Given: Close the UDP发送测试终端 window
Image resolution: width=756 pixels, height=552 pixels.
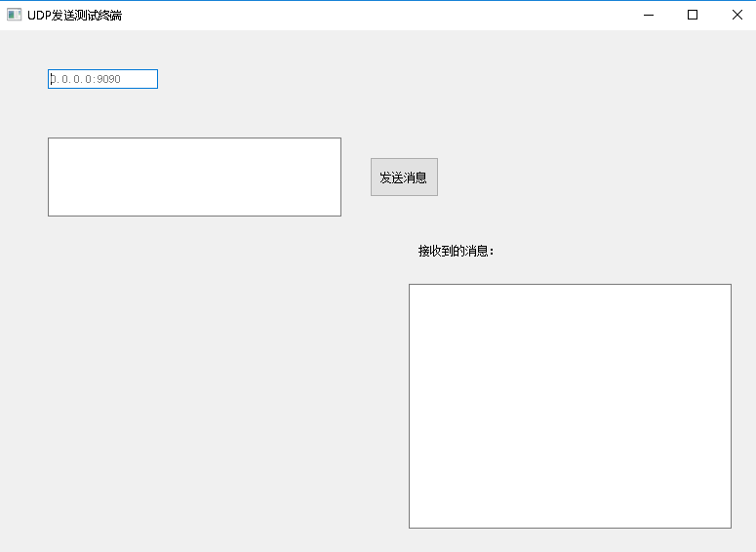Looking at the screenshot, I should [736, 15].
